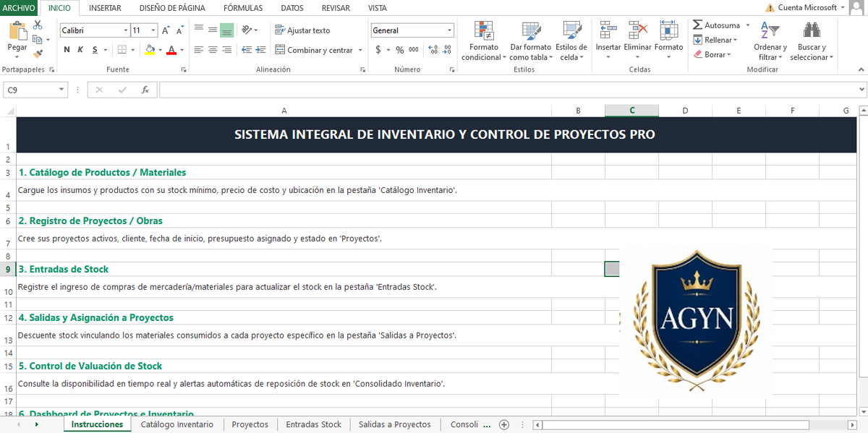Image resolution: width=868 pixels, height=433 pixels.
Task: Open Formato condicional
Action: click(483, 41)
